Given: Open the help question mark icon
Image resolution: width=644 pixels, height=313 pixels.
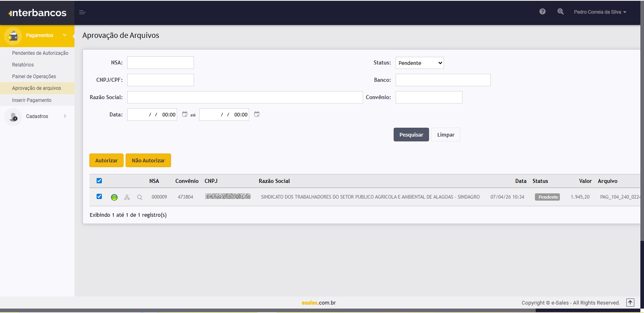Looking at the screenshot, I should click(542, 12).
